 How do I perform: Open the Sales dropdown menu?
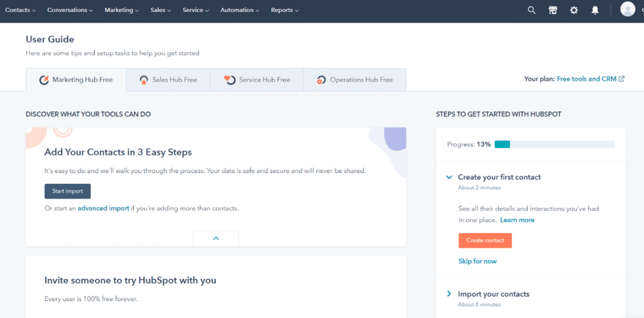pyautogui.click(x=160, y=10)
